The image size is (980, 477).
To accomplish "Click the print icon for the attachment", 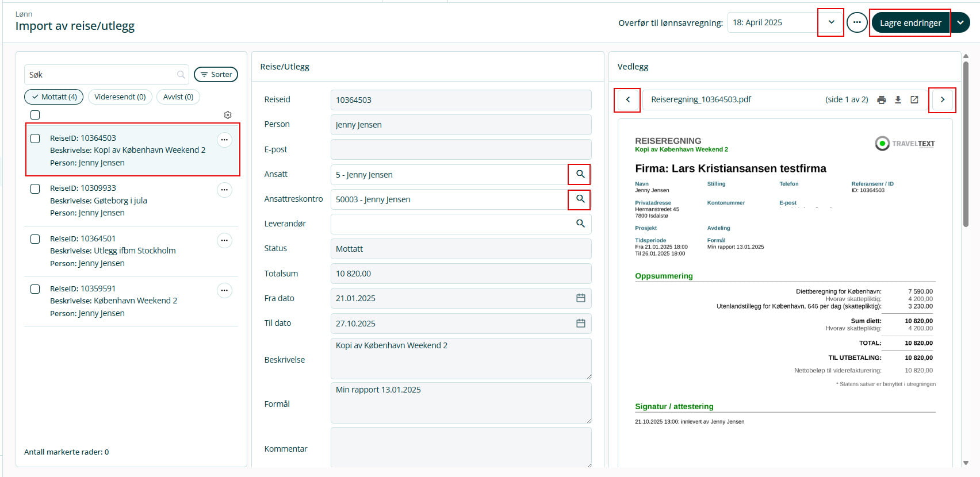I will click(881, 100).
